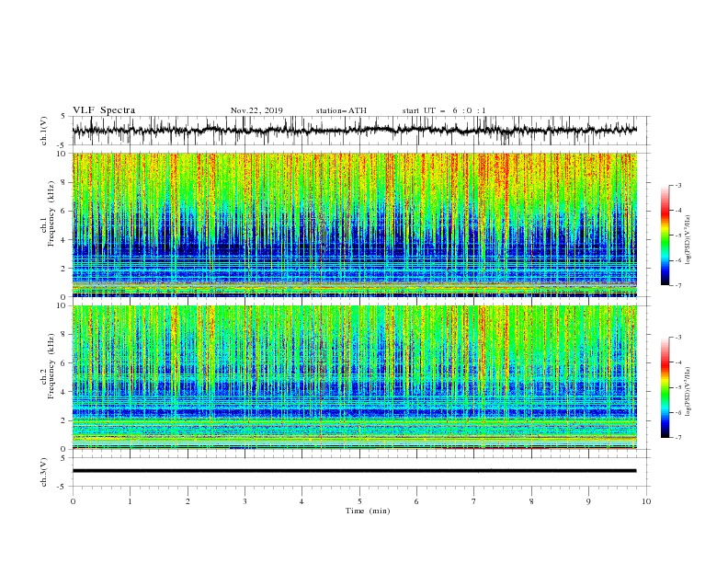Click the "4" tick on ch.1 frequency axis
728x563 pixels.
pos(64,240)
